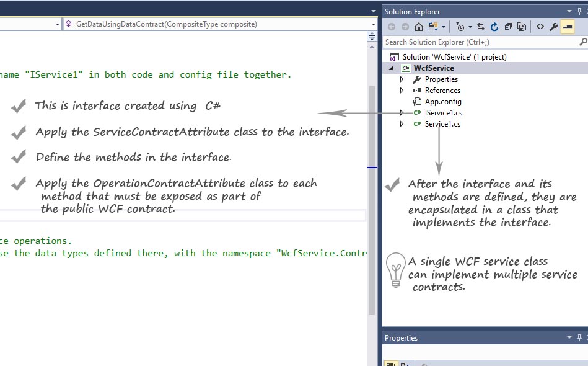Click the solution icon beside 'WcfService' solution
This screenshot has height=366, width=588.
[x=394, y=57]
